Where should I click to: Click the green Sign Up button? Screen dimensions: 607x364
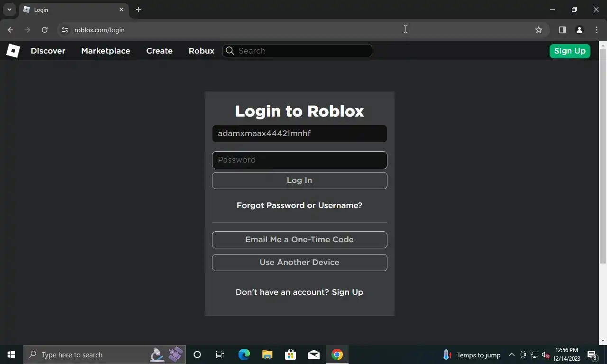tap(570, 51)
